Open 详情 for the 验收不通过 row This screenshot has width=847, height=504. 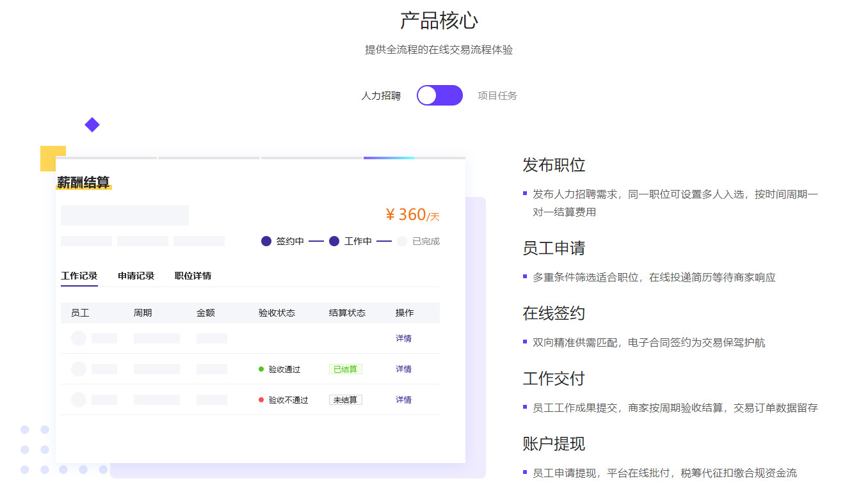(403, 400)
